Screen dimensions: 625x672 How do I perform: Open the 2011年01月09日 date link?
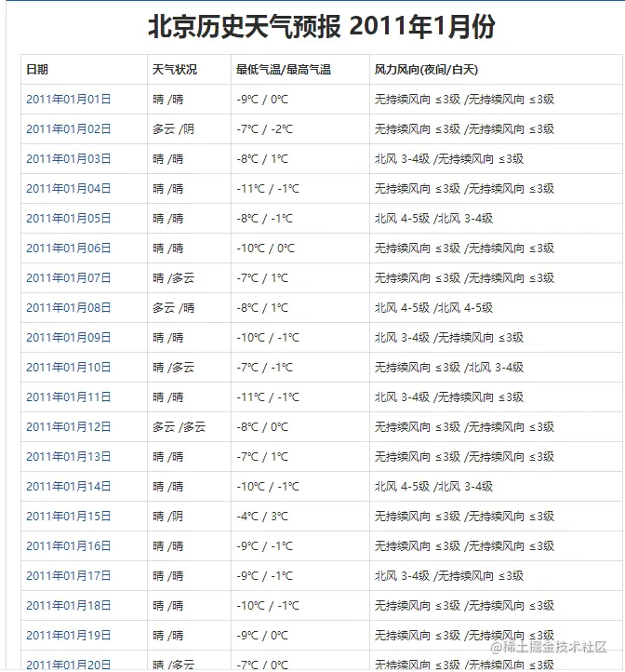(69, 338)
